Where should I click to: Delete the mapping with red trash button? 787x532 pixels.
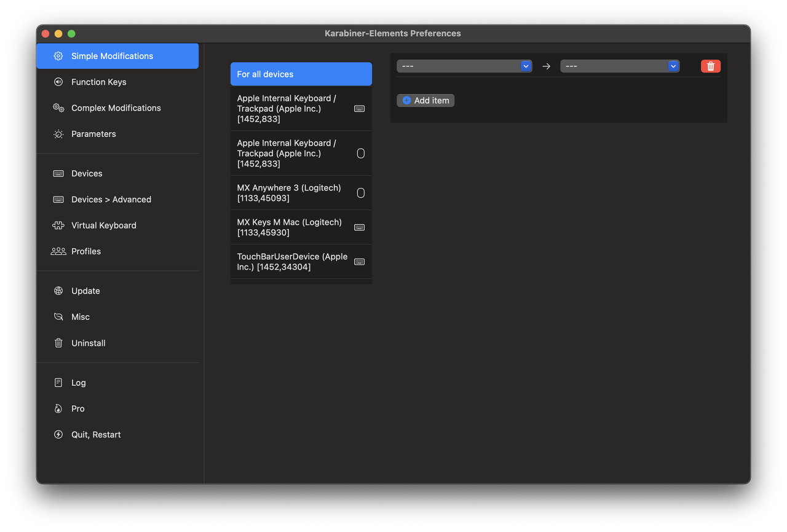[711, 66]
